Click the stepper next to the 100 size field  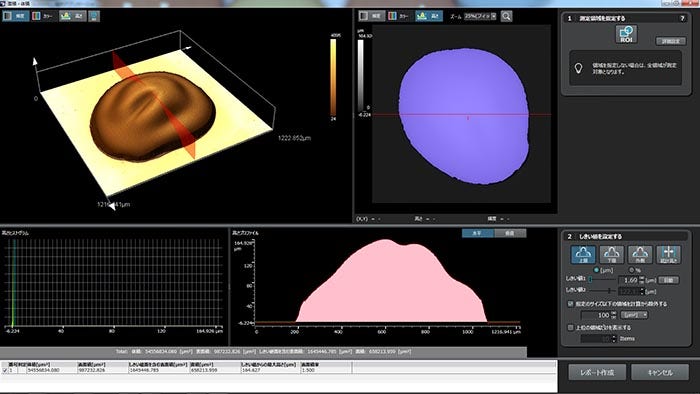(614, 315)
